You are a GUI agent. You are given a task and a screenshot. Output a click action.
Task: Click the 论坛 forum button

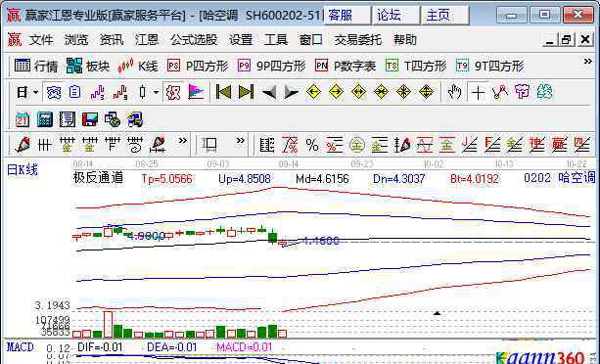(395, 16)
